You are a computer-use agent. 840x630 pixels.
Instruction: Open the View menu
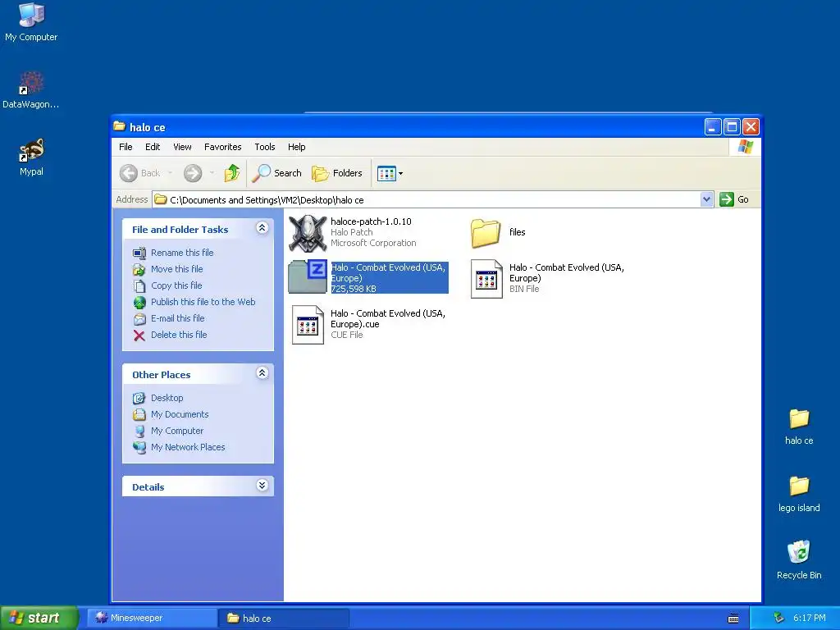182,147
